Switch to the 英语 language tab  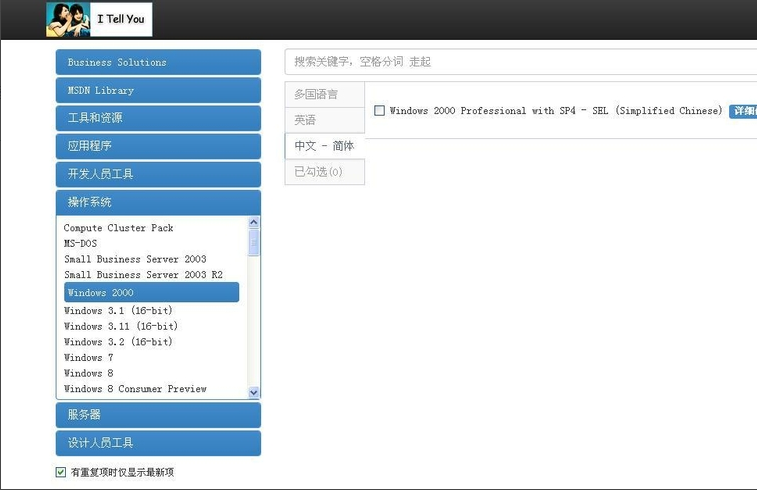click(324, 120)
